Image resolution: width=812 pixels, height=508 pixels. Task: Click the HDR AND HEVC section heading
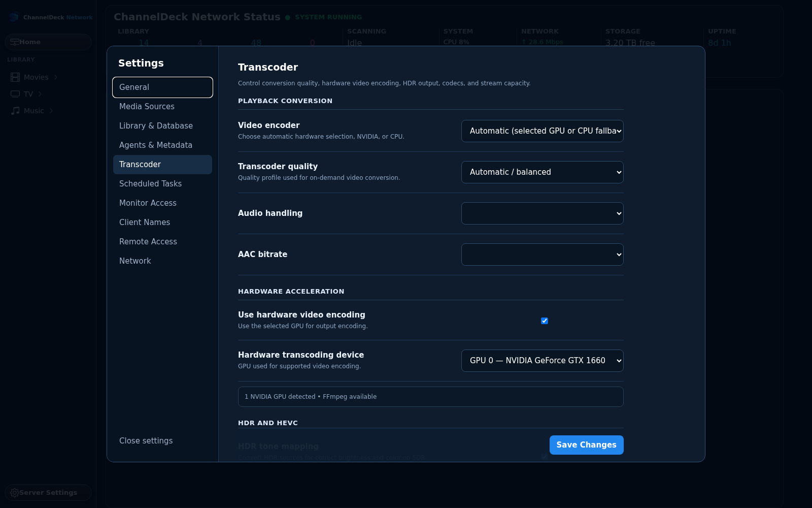(268, 423)
